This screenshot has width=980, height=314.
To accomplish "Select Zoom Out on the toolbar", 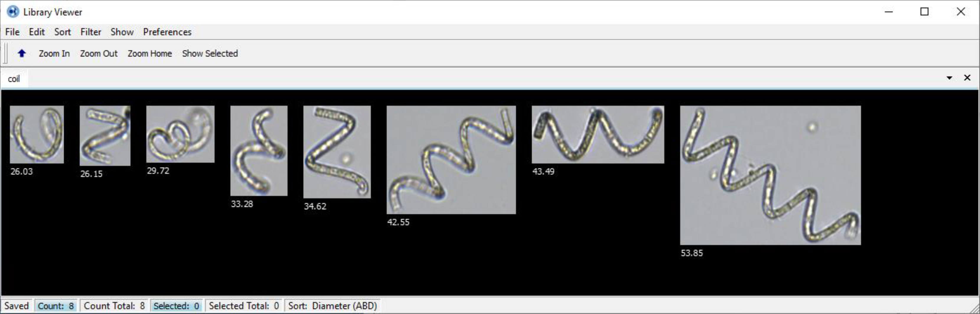I will point(99,53).
